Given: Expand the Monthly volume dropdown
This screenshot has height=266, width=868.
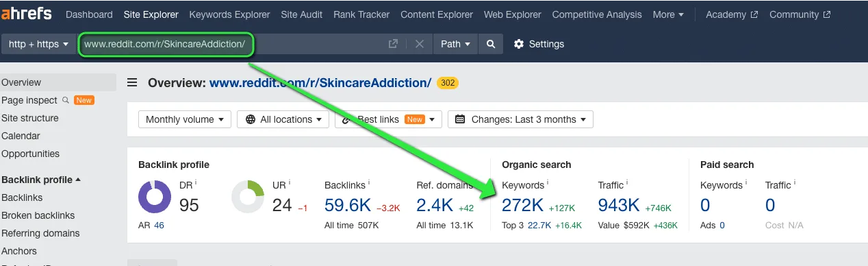Looking at the screenshot, I should pyautogui.click(x=185, y=119).
